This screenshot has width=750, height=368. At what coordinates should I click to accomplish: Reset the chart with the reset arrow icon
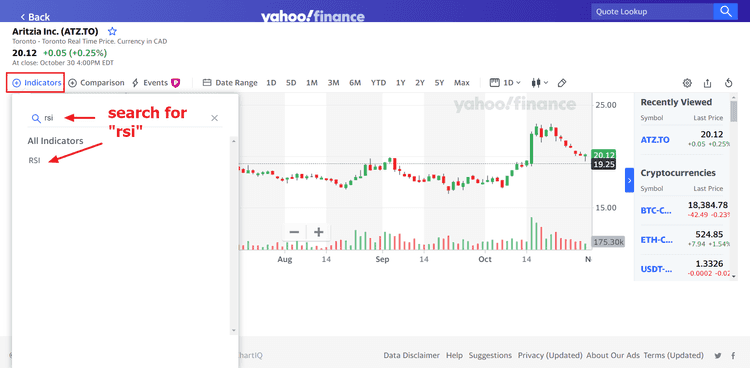728,83
